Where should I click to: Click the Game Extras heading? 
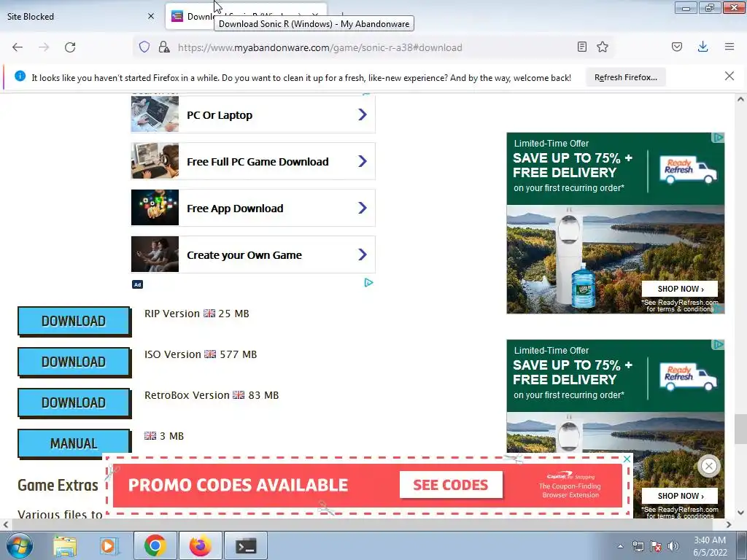(x=58, y=485)
